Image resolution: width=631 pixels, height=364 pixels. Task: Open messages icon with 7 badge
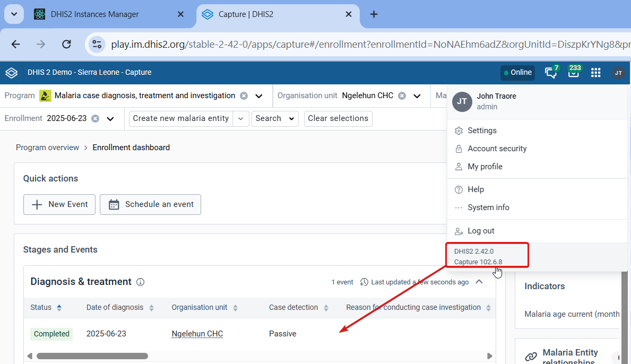pos(551,72)
